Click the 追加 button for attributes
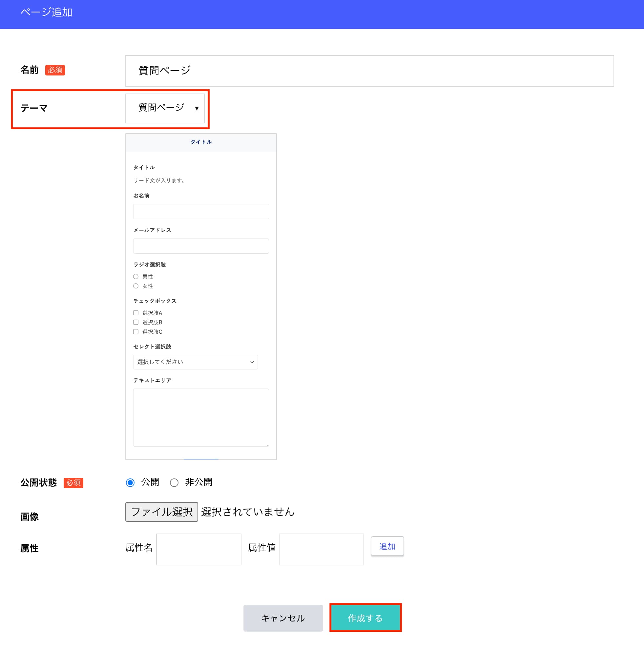This screenshot has height=653, width=644. (x=387, y=546)
